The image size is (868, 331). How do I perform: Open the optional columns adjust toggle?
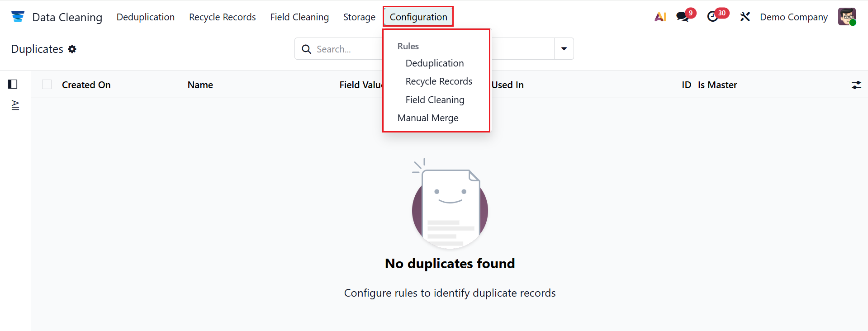(856, 85)
